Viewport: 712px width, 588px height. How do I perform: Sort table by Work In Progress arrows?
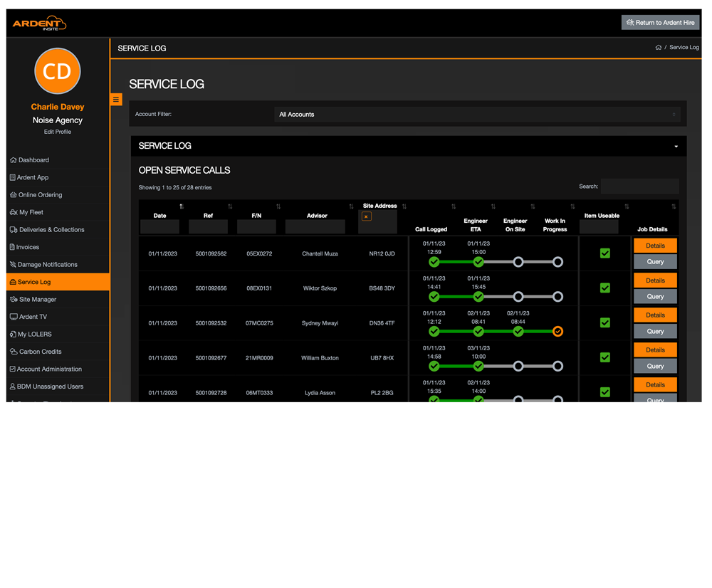click(572, 206)
